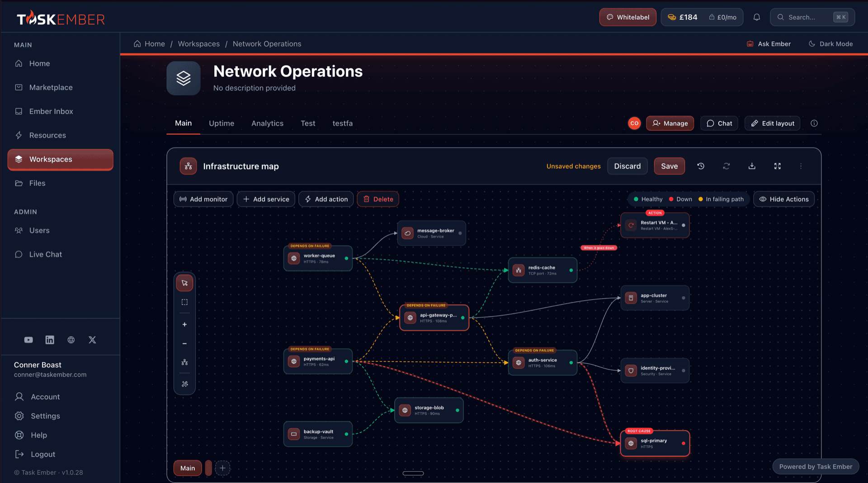
Task: Open the website globe link
Action: (x=71, y=340)
